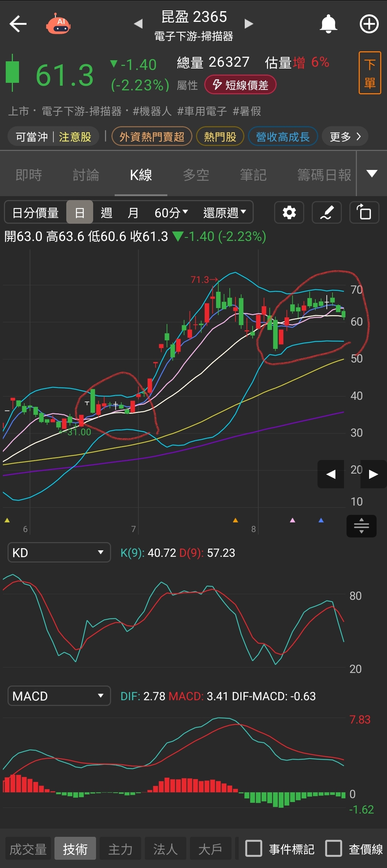
Task: Expand 更多 tags chevron
Action: [x=345, y=137]
